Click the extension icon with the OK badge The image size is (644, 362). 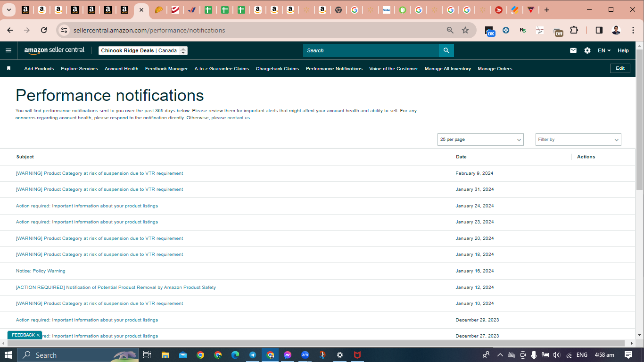tap(490, 31)
